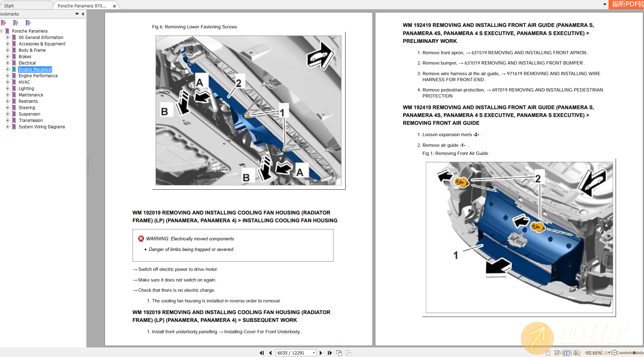Click the Fig 1 front air guide image
Screen dimensions: 644x357
coord(519,238)
